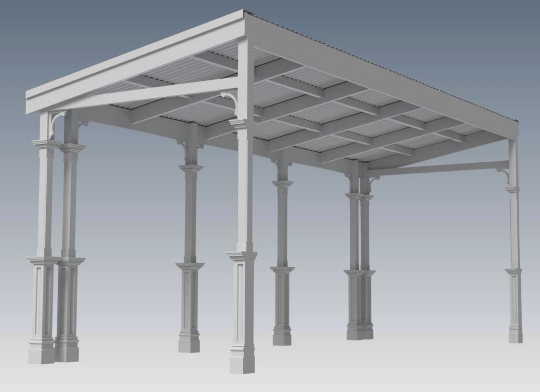Select the far right rear column
Image resolution: width=540 pixels, height=392 pixels.
[x=514, y=231]
